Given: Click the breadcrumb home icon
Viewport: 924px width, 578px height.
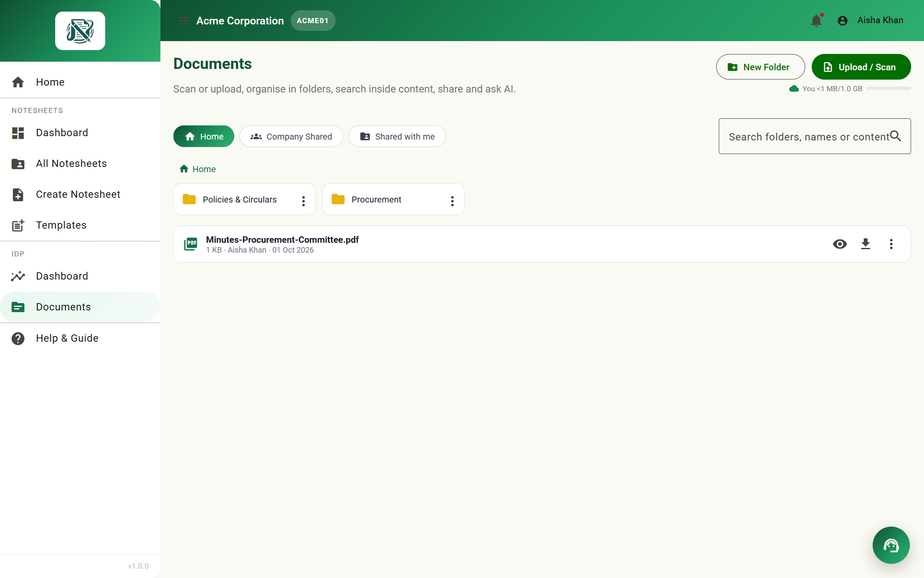Looking at the screenshot, I should pos(184,169).
